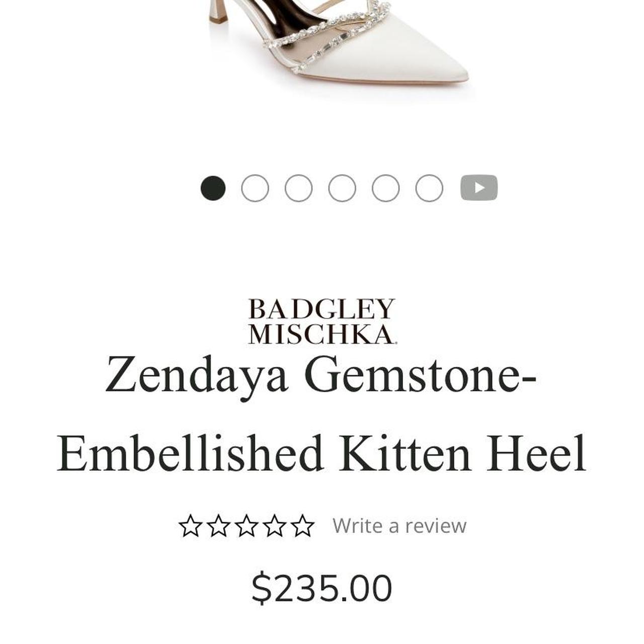Rate one star with the first star

coord(191,526)
